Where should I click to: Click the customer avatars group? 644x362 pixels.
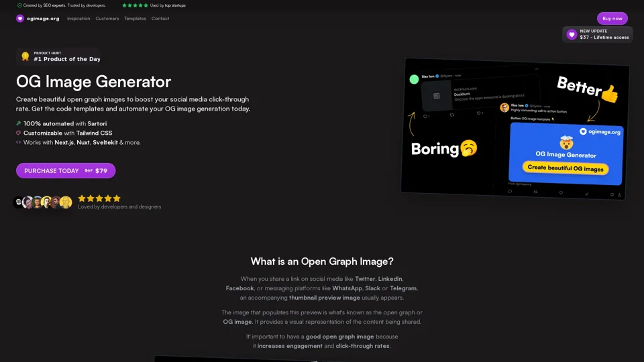pos(43,202)
